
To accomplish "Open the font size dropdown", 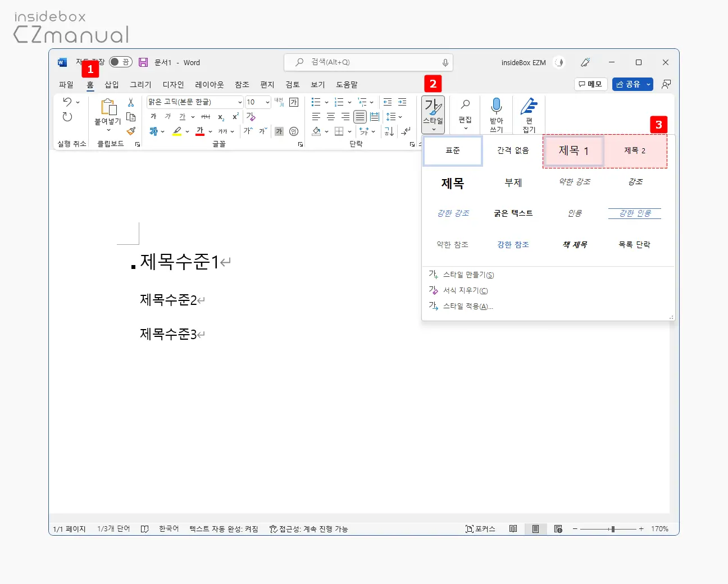I will [x=267, y=102].
